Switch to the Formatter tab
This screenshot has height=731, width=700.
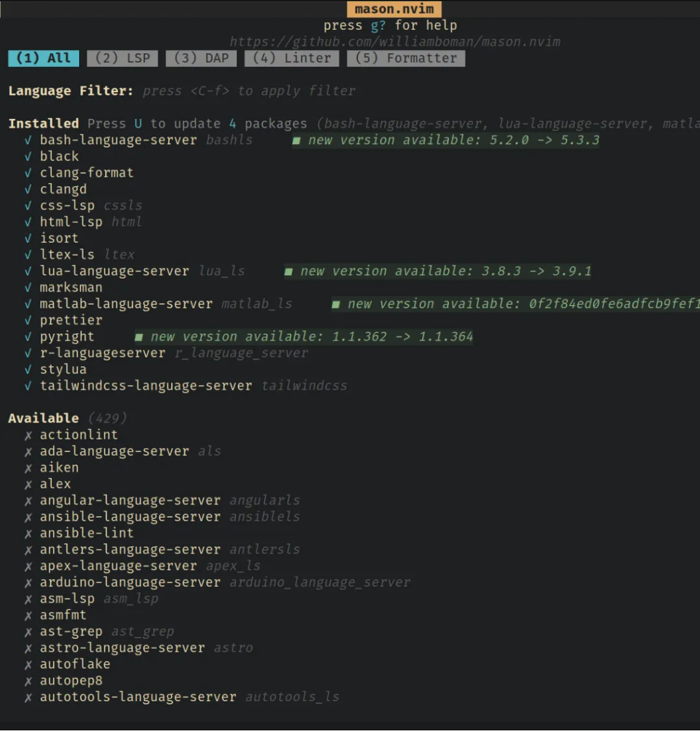click(x=405, y=58)
